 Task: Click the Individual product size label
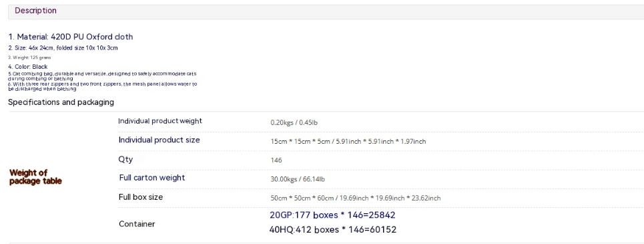[x=159, y=140]
